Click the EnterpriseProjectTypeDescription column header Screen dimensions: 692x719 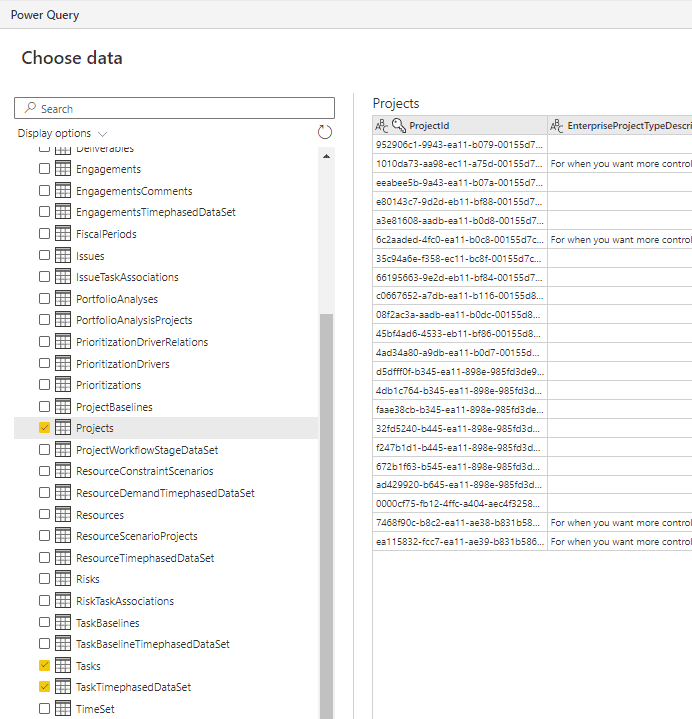click(x=620, y=125)
